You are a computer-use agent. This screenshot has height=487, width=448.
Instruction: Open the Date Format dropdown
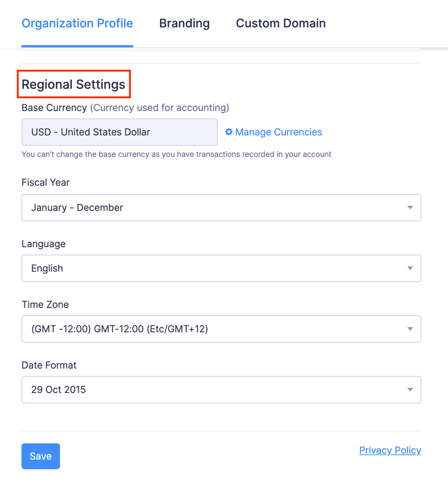[x=221, y=390]
